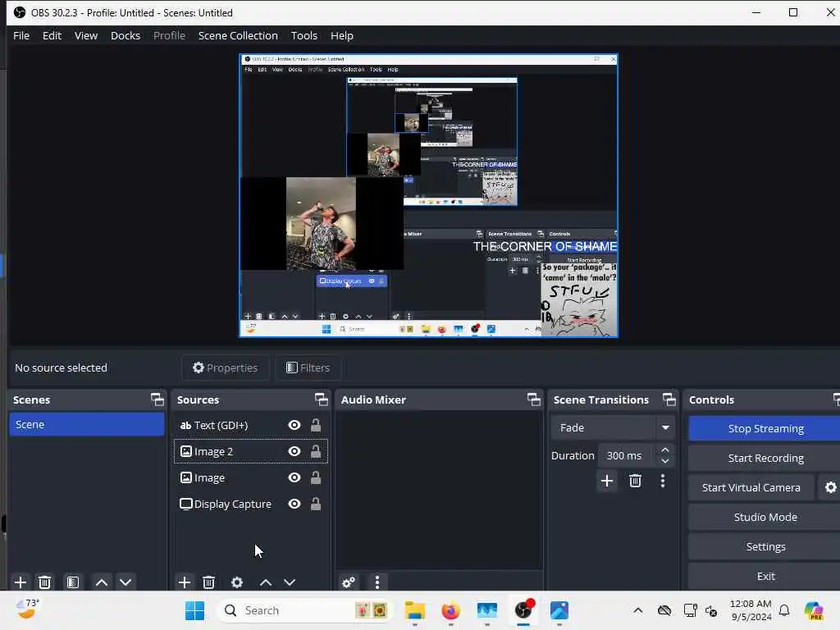Lock the Display Capture source
The image size is (840, 630).
(316, 504)
